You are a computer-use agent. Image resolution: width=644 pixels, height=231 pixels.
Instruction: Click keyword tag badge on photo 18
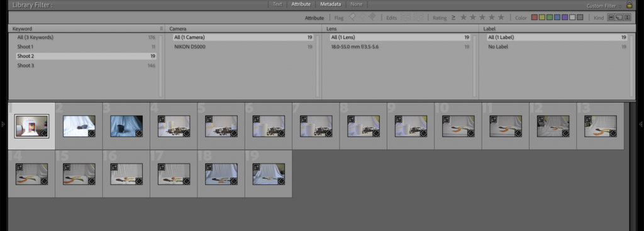click(234, 181)
